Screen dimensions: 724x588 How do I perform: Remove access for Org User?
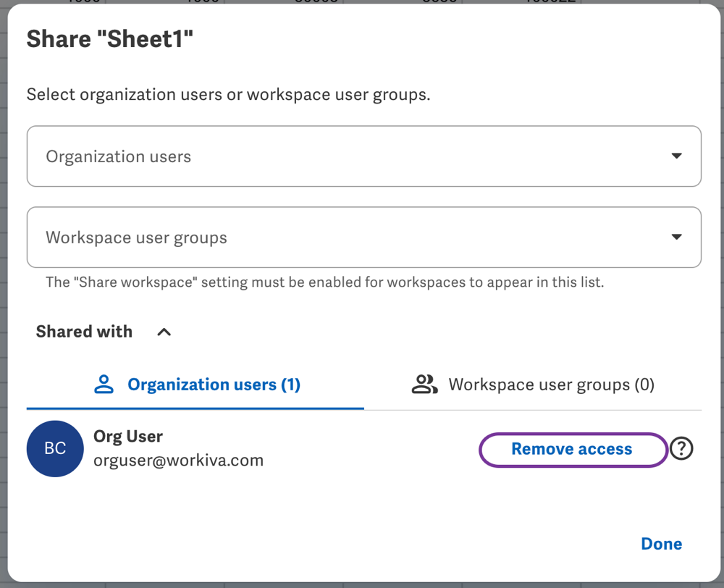coord(572,449)
